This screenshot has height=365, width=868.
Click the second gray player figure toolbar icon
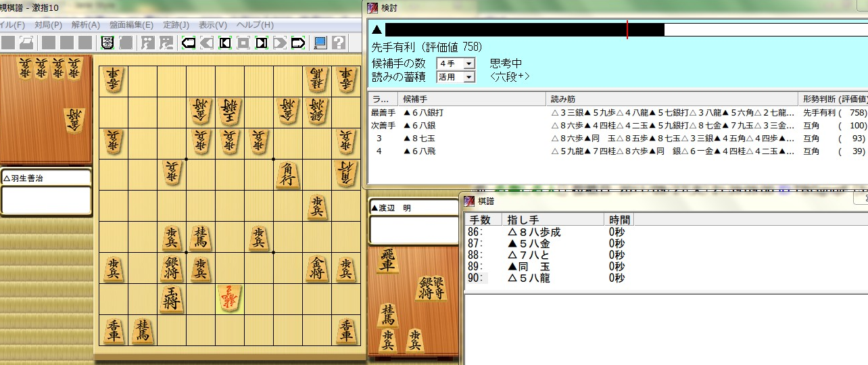point(165,43)
